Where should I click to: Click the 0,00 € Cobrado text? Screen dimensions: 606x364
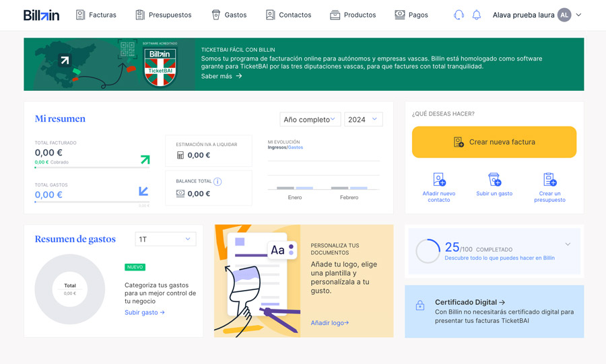[x=51, y=162]
